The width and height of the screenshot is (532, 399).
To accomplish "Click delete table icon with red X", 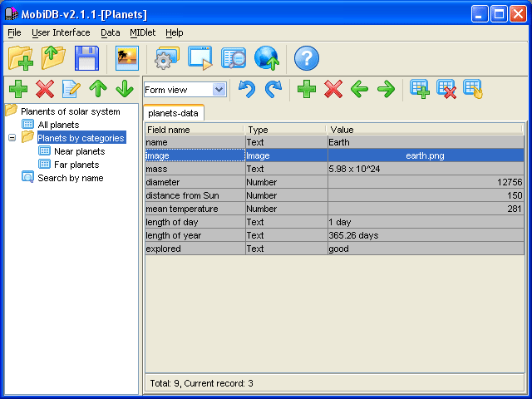I will tap(446, 89).
